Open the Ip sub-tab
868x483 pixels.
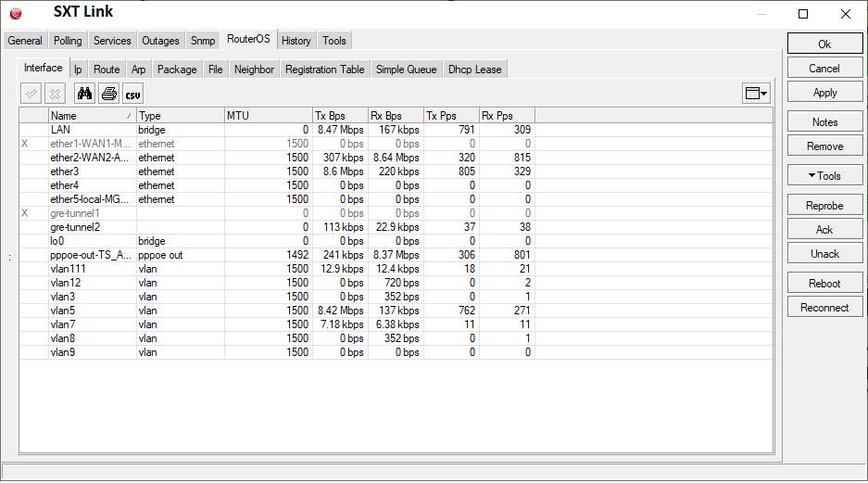click(x=78, y=70)
